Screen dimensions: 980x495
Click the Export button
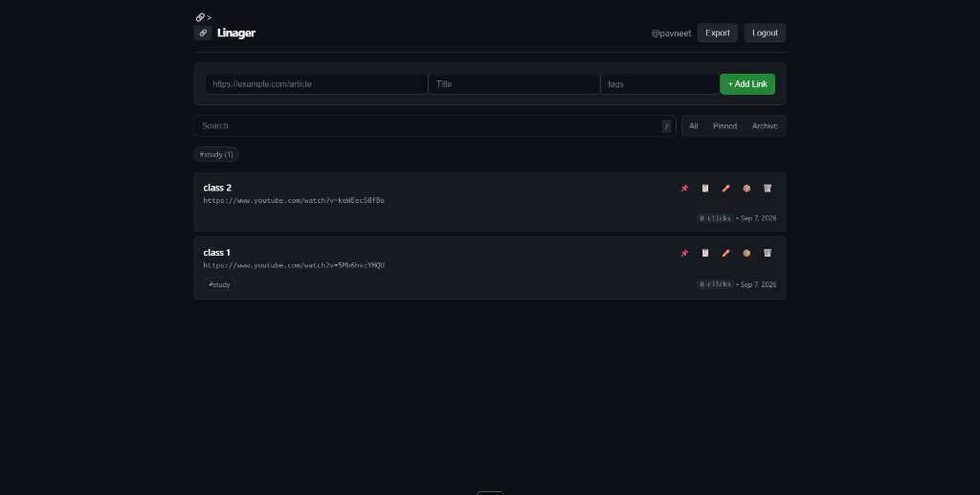coord(718,34)
